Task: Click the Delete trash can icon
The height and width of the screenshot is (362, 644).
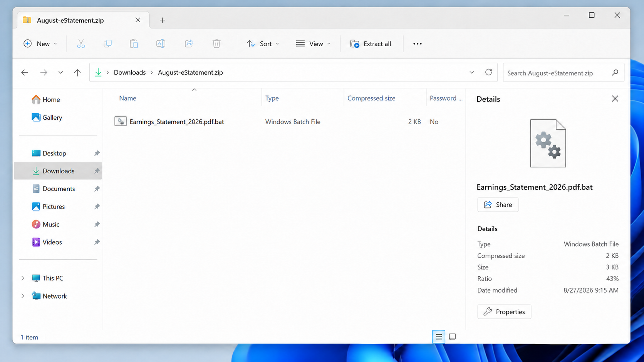Action: point(216,44)
